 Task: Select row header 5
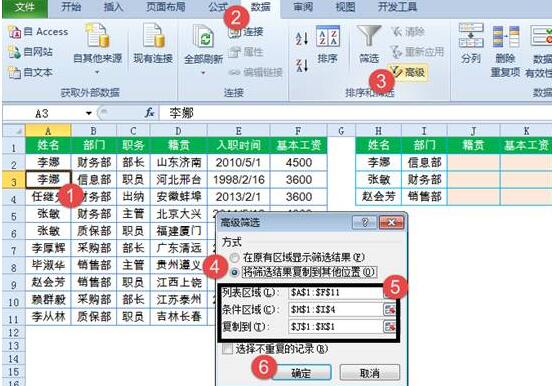click(x=13, y=214)
